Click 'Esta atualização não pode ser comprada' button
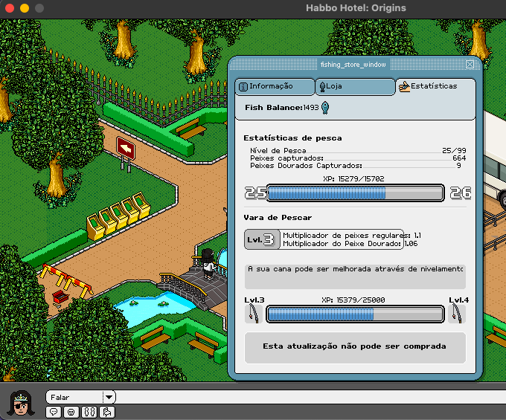The width and height of the screenshot is (506, 420). tap(355, 347)
